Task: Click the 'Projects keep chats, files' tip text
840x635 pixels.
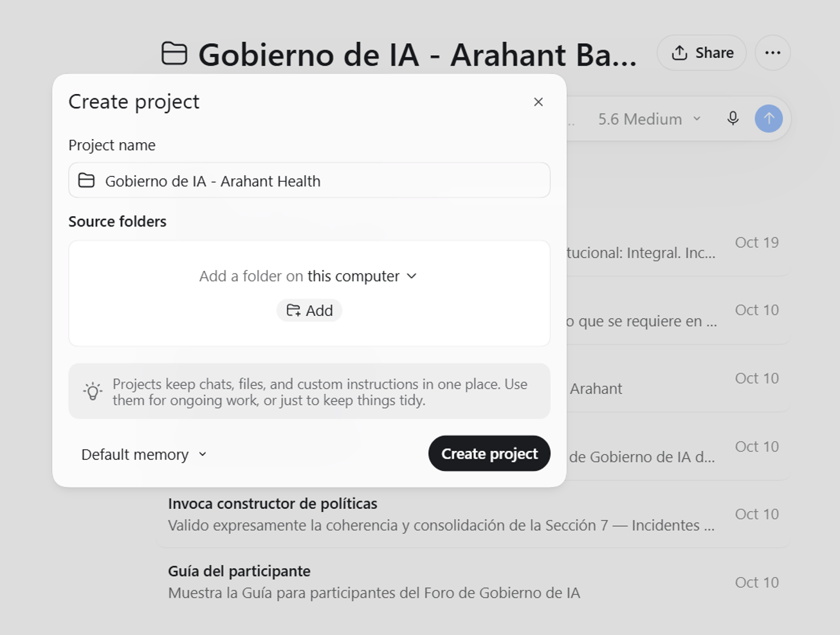Action: click(x=320, y=392)
